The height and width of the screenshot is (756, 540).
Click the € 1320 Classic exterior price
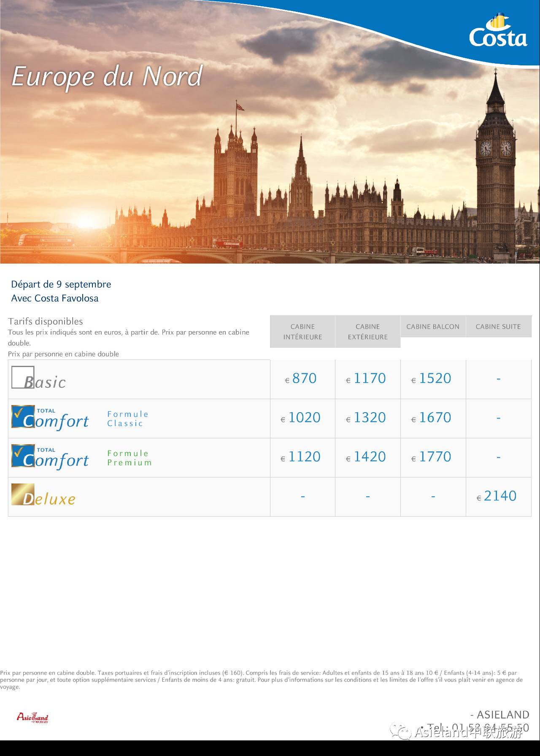[x=366, y=418]
